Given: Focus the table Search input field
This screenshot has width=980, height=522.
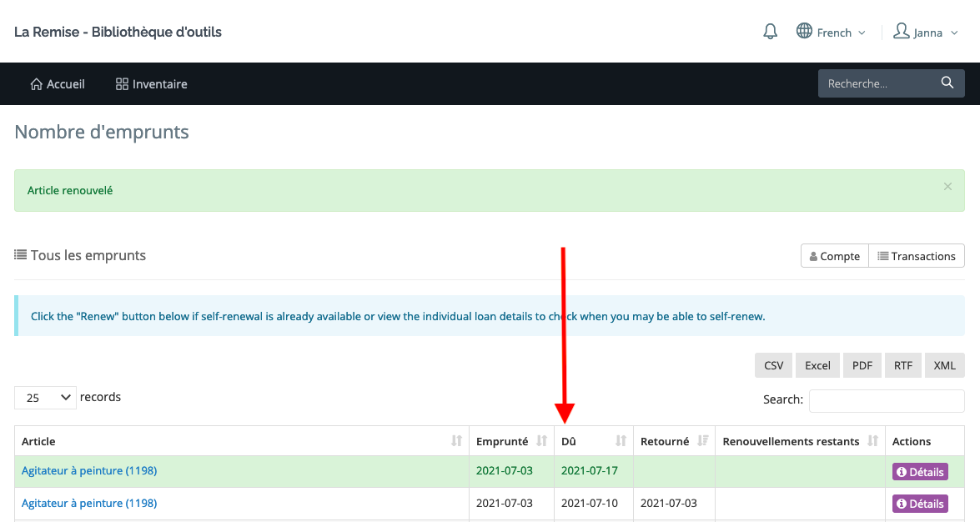Looking at the screenshot, I should point(886,400).
